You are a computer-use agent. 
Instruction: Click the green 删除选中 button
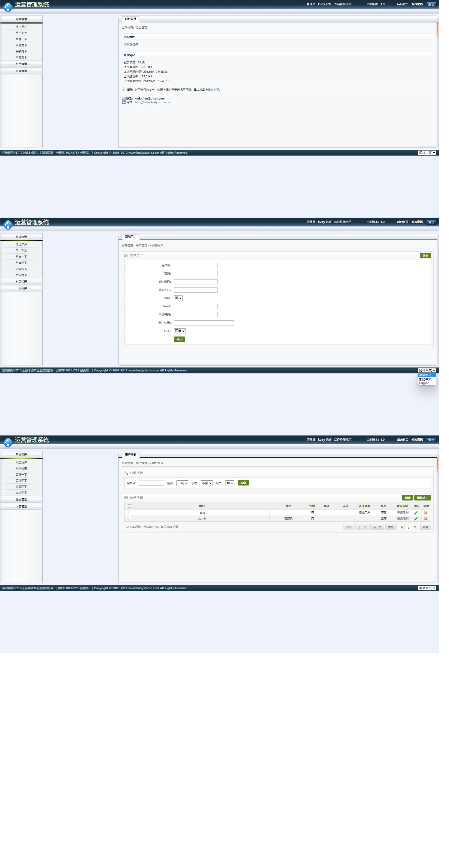[422, 498]
